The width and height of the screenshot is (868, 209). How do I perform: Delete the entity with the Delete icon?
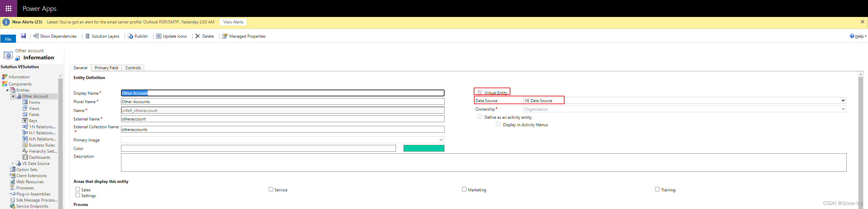pos(198,36)
